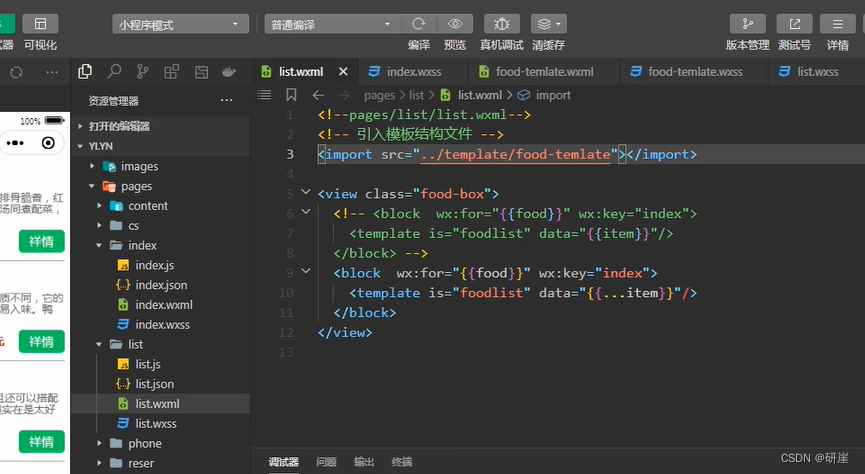
Task: Click the simulator refresh icon
Action: click(16, 72)
